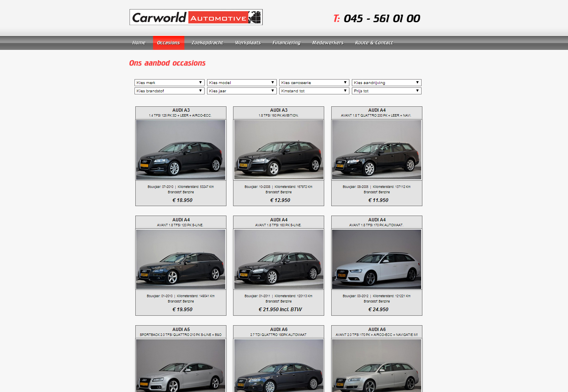
Task: Open the 'Kies model' dropdown
Action: 242,82
